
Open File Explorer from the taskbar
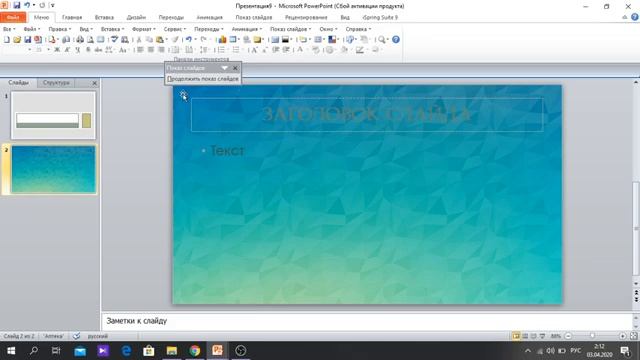(x=172, y=351)
